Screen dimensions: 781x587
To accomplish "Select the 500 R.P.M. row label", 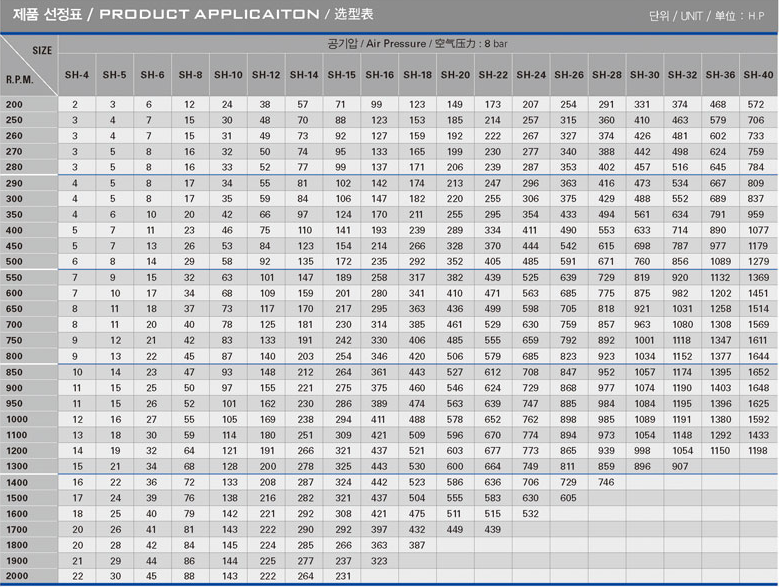I will pyautogui.click(x=15, y=261).
